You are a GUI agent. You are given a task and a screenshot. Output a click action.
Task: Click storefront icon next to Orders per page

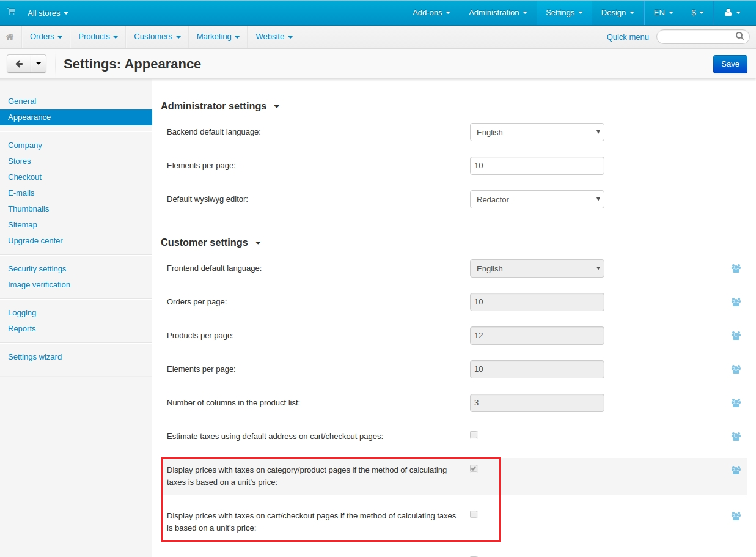pos(736,302)
